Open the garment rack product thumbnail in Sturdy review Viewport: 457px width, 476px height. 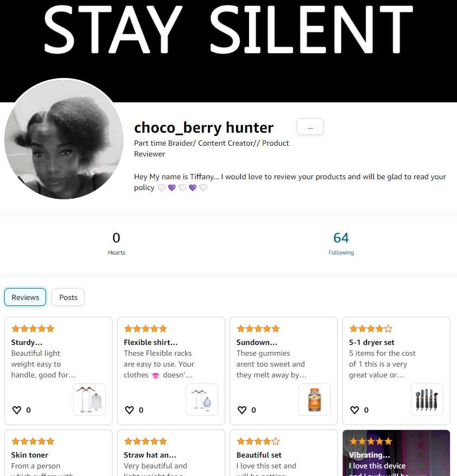[x=89, y=400]
